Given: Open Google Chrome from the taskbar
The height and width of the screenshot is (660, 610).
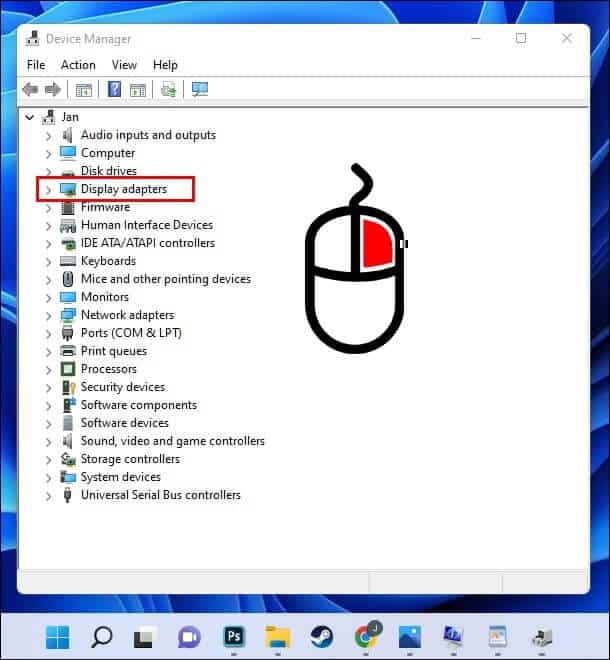Looking at the screenshot, I should [366, 636].
